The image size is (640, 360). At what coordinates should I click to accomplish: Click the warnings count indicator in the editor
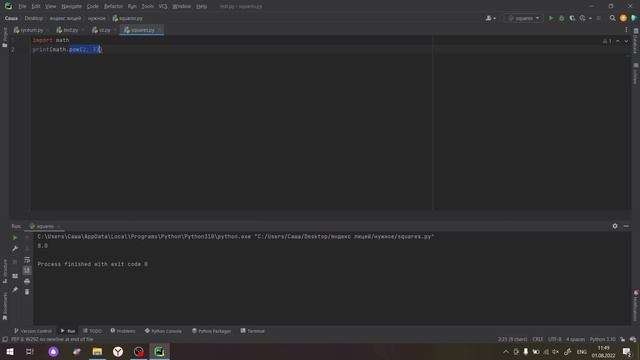point(607,41)
